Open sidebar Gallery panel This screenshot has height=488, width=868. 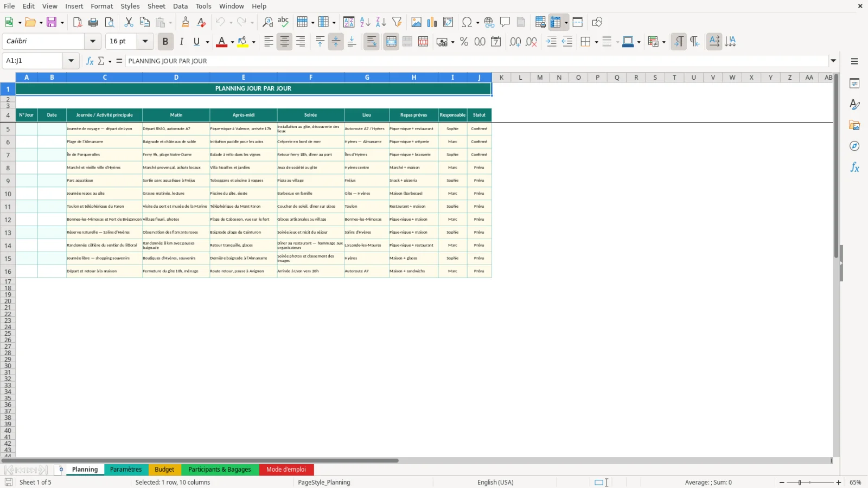pos(854,125)
